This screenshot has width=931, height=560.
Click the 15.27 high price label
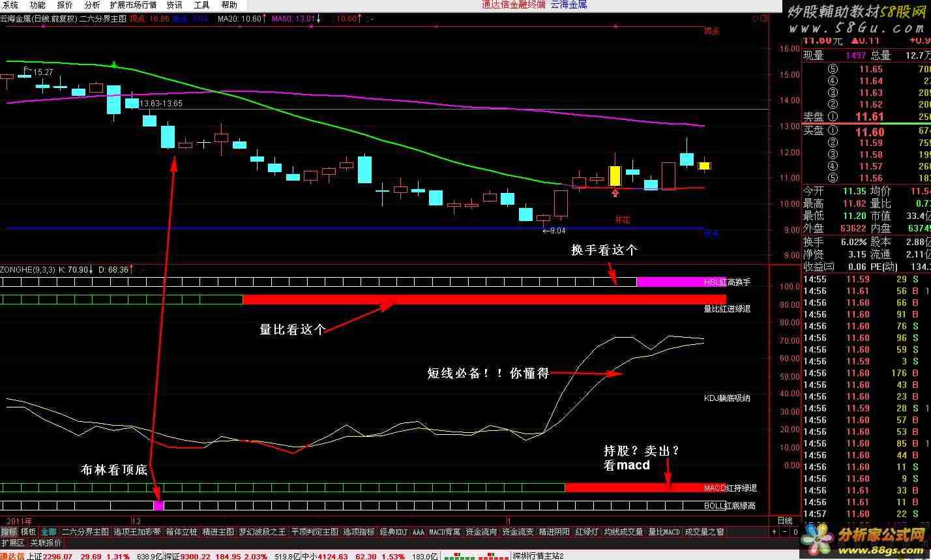[x=42, y=72]
